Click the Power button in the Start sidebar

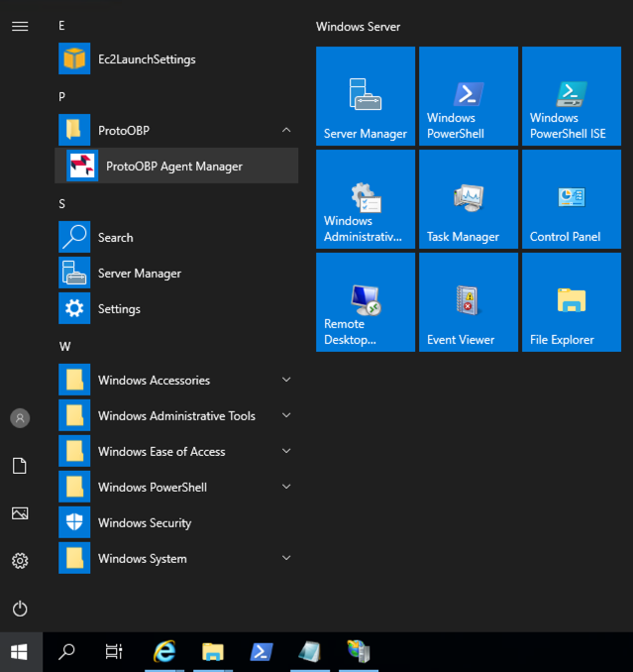click(20, 609)
